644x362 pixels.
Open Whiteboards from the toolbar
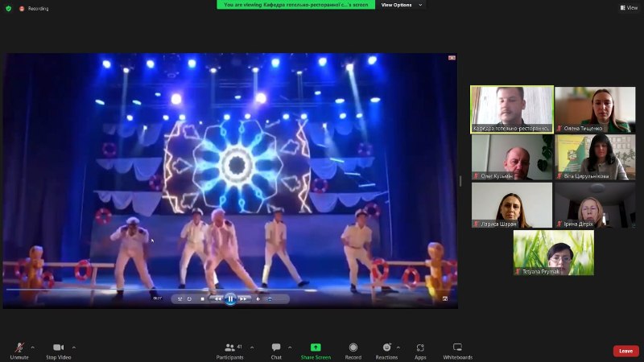click(x=457, y=350)
